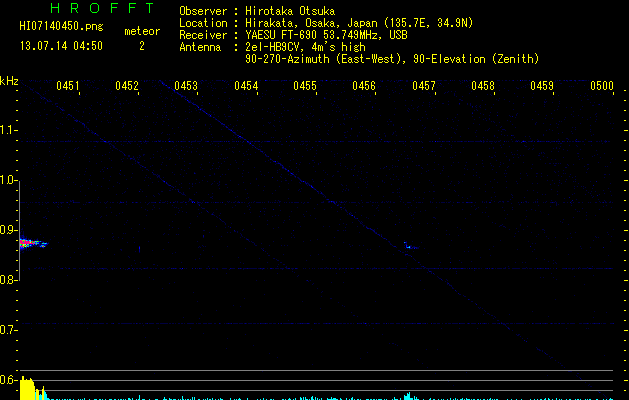Click the 0452 time marker
Viewport: 629px width, 400px height.
(x=127, y=86)
